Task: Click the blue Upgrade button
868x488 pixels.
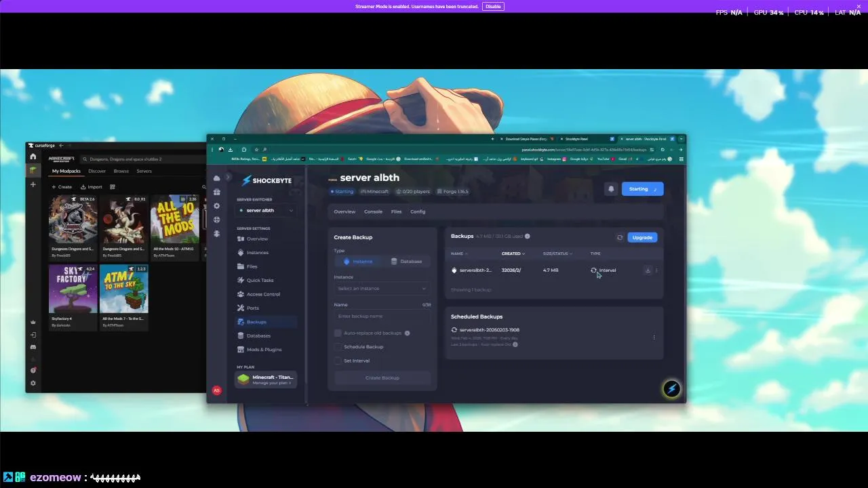Action: 642,238
